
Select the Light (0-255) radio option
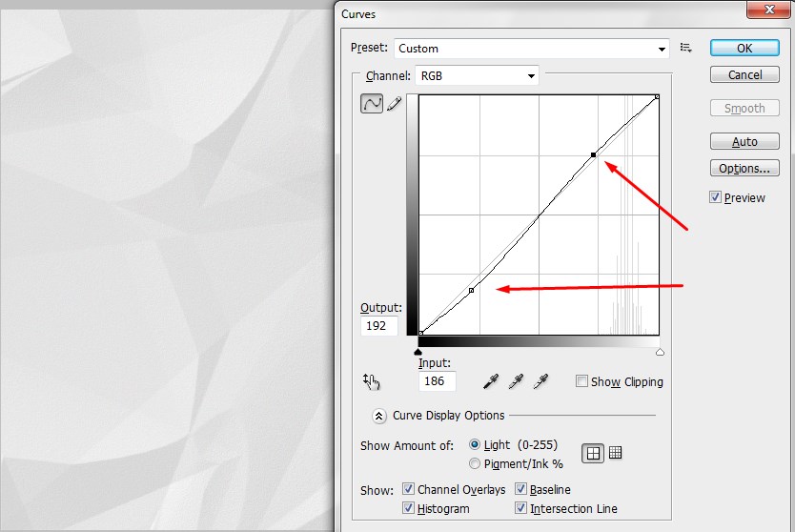(x=474, y=444)
